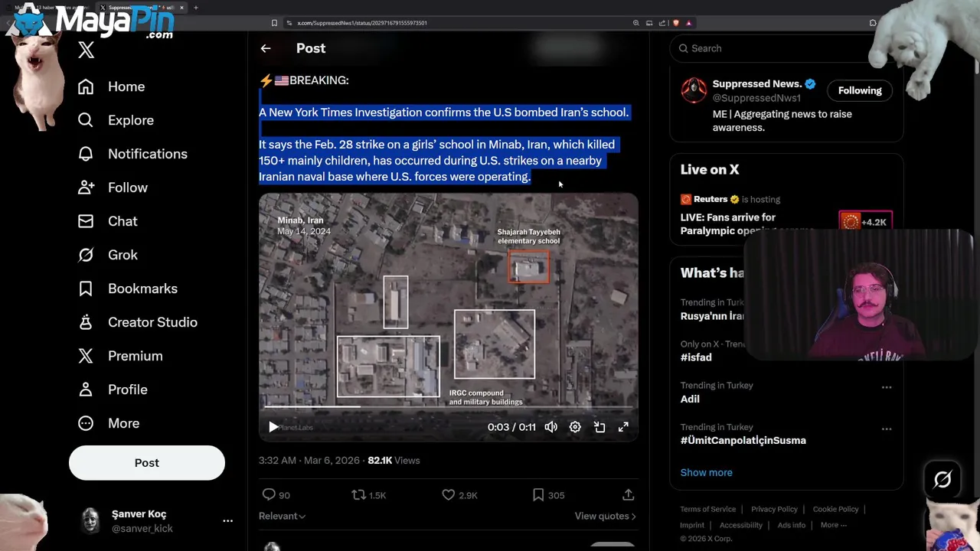
Task: Open Privacy Policy link
Action: pyautogui.click(x=774, y=509)
